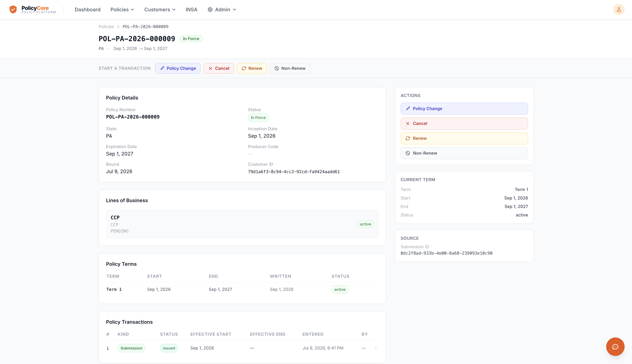This screenshot has height=364, width=632.
Task: Click the top Renew transaction button
Action: pyautogui.click(x=252, y=68)
